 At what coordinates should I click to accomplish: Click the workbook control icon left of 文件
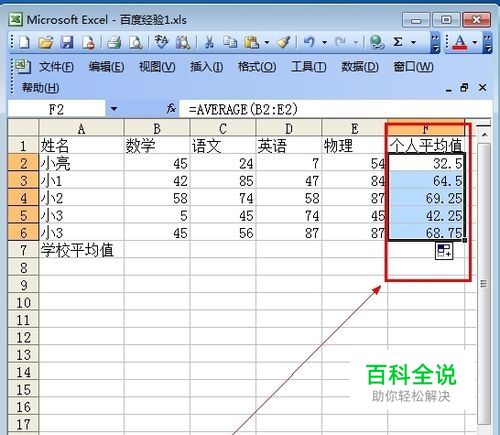[23, 66]
